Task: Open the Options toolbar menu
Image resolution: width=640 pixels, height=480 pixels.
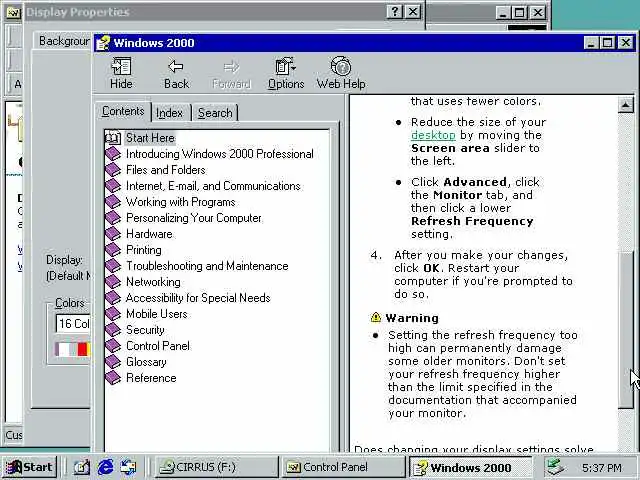Action: [x=286, y=73]
